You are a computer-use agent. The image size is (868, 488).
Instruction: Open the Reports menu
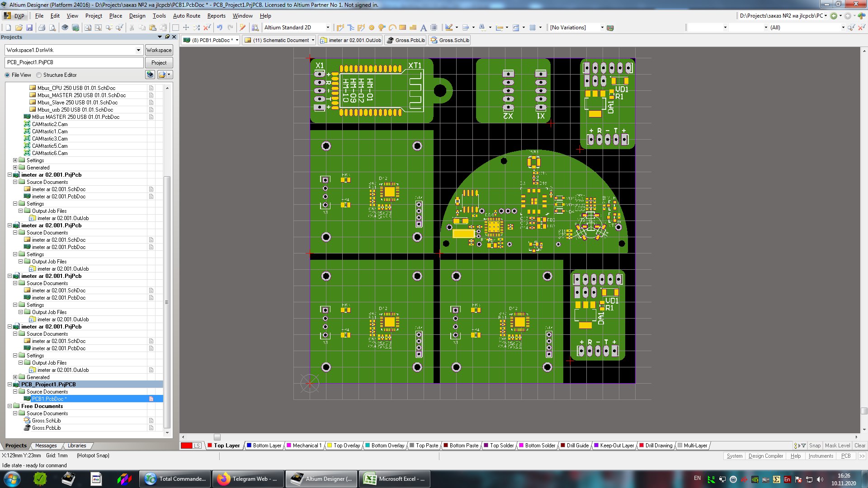pos(216,16)
